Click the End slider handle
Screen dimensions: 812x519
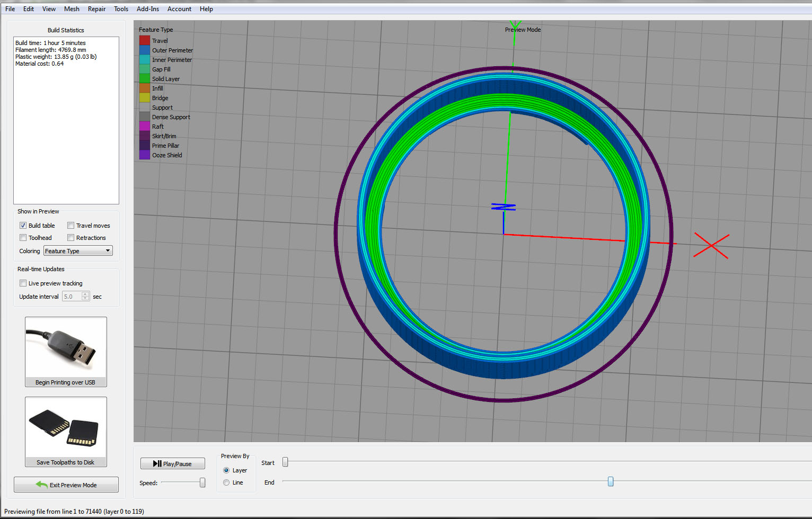coord(611,481)
